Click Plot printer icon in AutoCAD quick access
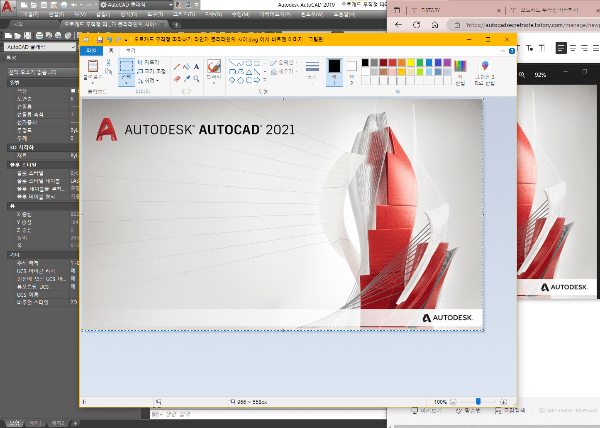This screenshot has width=600, height=428. pyautogui.click(x=64, y=5)
